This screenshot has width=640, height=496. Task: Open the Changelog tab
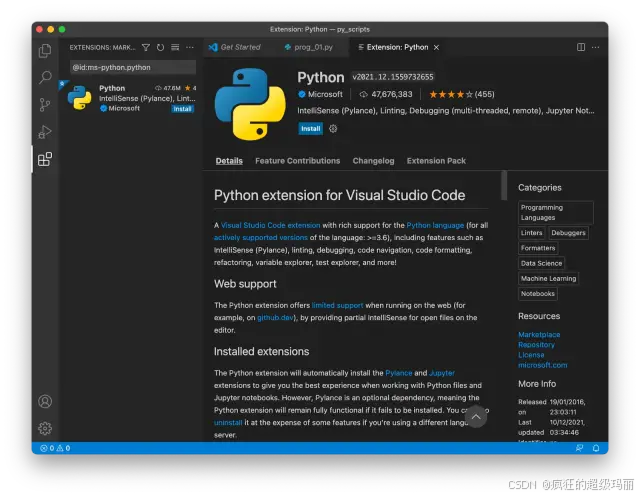(373, 161)
